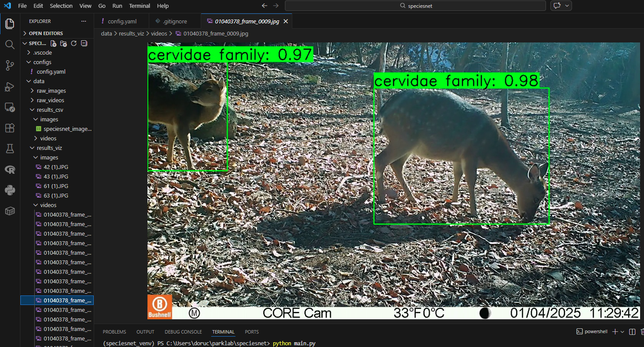644x347 pixels.
Task: Switch to the DEBUG CONSOLE panel tab
Action: pos(183,332)
